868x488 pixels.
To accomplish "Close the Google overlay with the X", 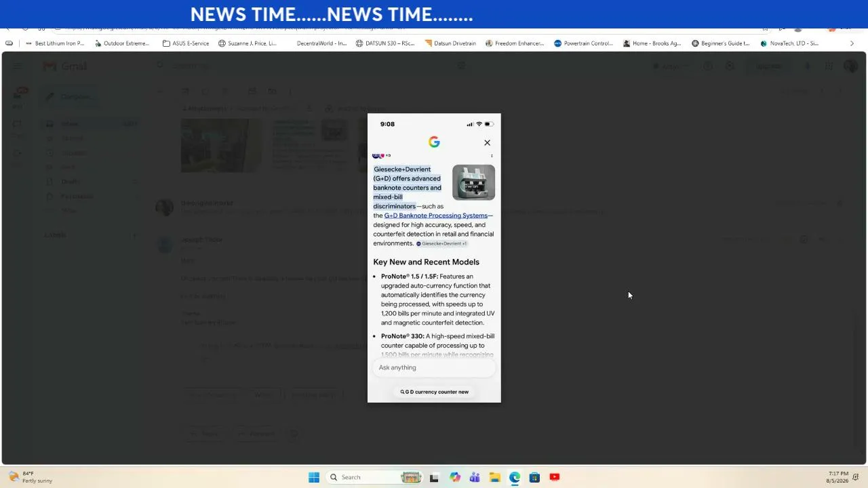I will [487, 143].
